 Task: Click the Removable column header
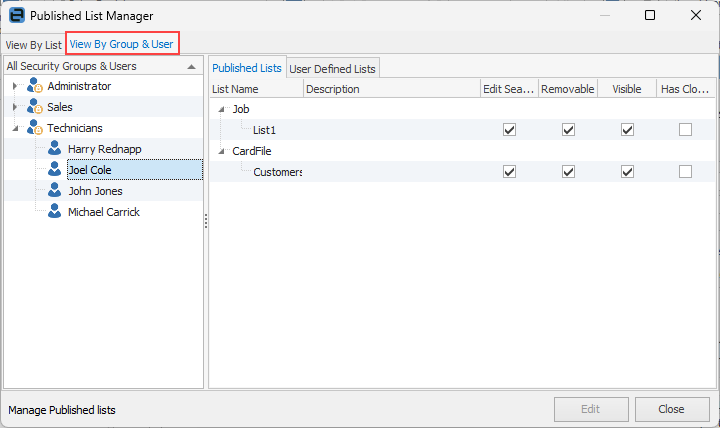click(x=568, y=89)
